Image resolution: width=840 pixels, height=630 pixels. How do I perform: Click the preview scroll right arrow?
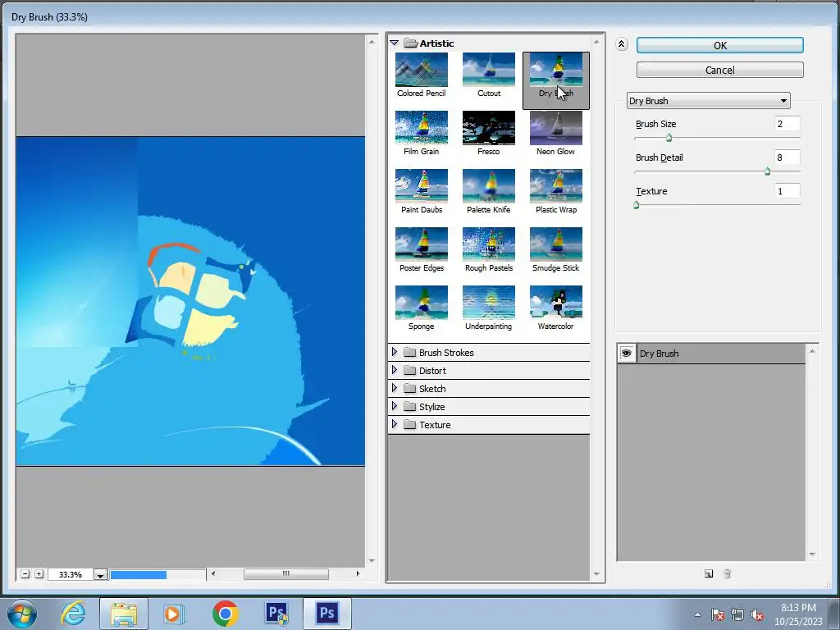[x=358, y=573]
